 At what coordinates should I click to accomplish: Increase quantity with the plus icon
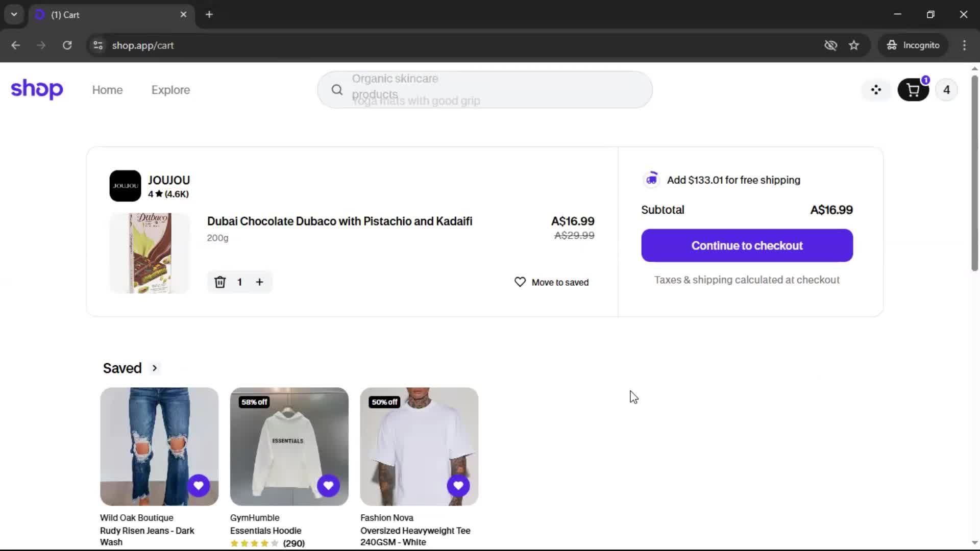point(259,282)
